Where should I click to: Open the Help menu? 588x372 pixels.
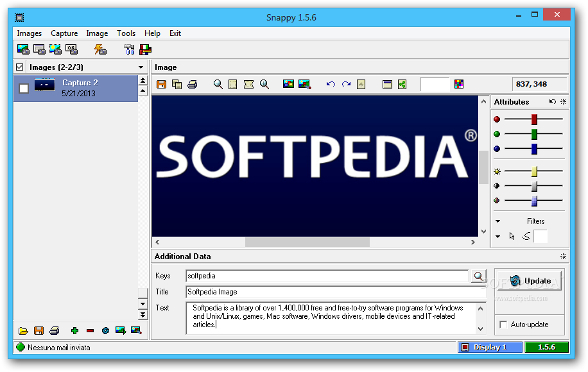pos(152,33)
